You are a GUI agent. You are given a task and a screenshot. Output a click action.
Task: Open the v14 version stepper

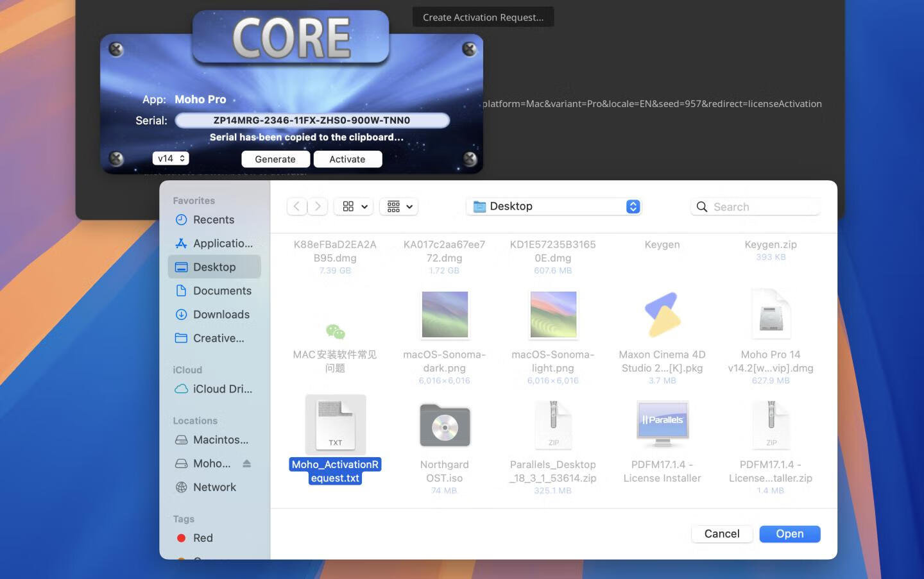point(171,158)
